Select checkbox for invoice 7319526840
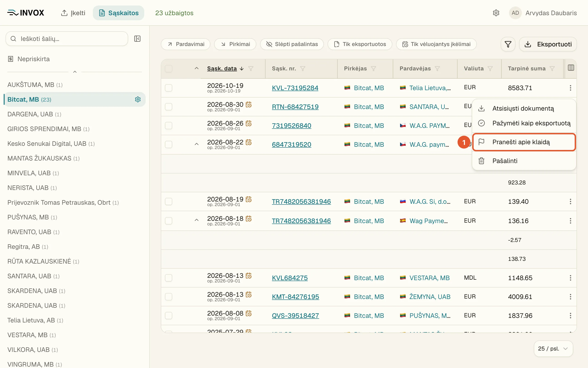Screen dimensions: 588x368 click(x=169, y=126)
